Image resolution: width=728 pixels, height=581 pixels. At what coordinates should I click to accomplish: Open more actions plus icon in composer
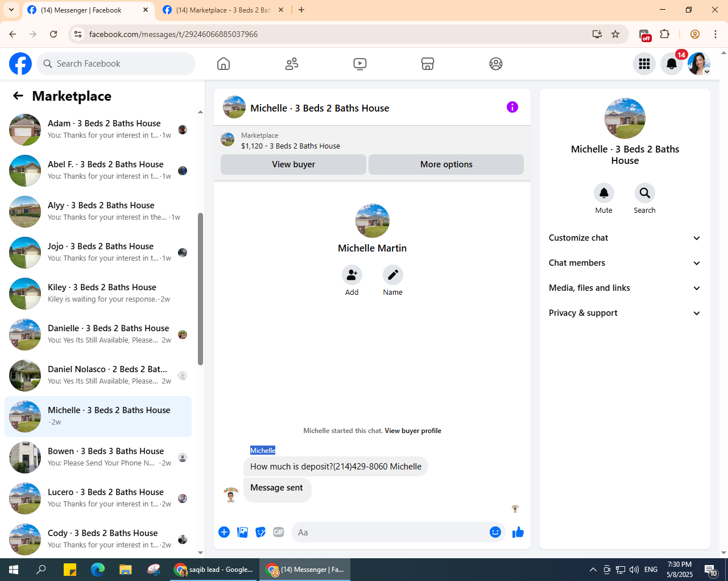point(224,532)
